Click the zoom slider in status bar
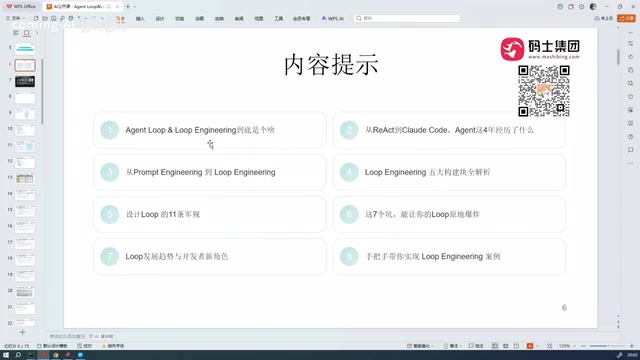 pyautogui.click(x=607, y=346)
